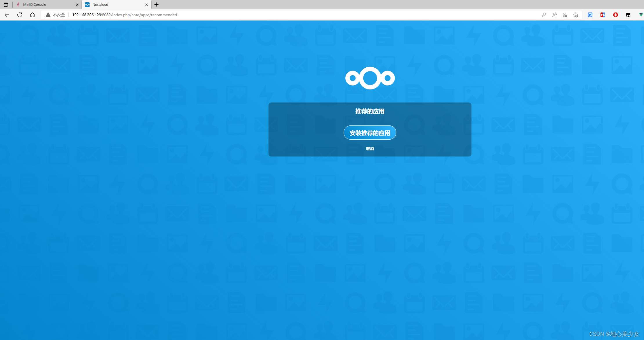Open a new browser tab
Screen dimensions: 644x340
(157, 5)
